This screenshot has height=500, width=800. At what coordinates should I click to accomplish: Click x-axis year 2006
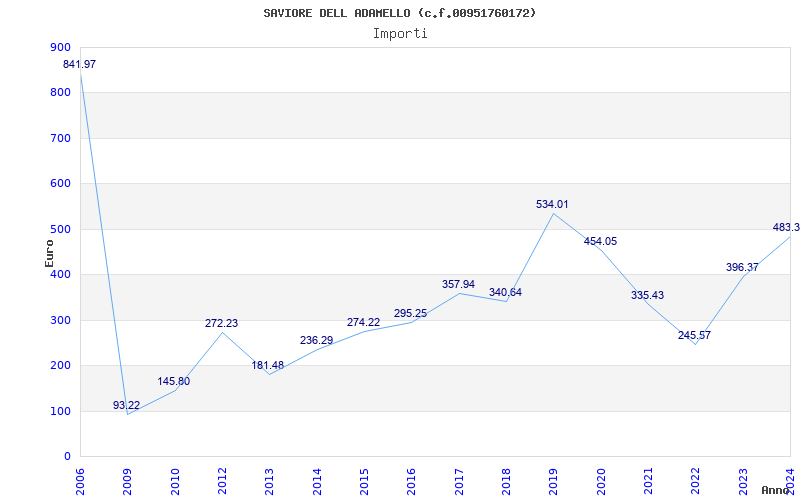(x=80, y=482)
